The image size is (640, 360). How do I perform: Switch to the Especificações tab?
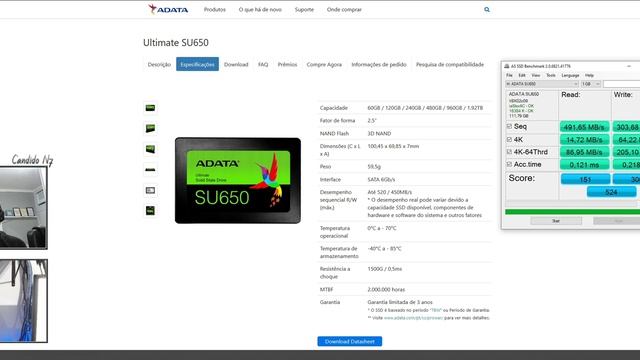click(x=198, y=64)
